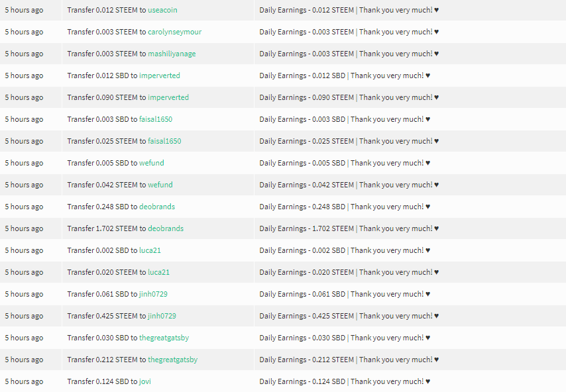
Task: Select '5 hours ago' in jovi row
Action: pos(24,381)
